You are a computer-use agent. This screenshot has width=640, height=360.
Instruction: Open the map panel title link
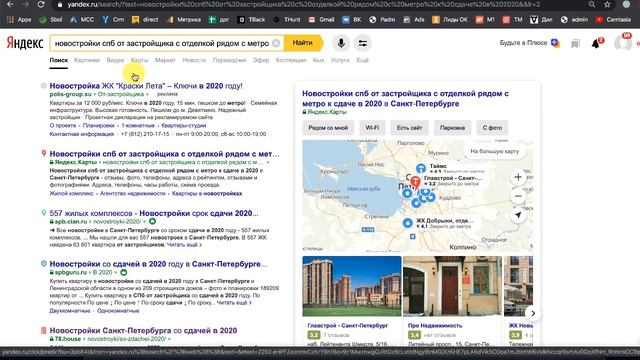405,98
